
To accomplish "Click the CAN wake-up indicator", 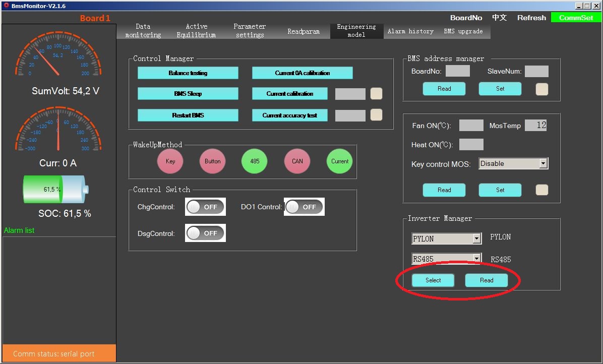I will [297, 161].
